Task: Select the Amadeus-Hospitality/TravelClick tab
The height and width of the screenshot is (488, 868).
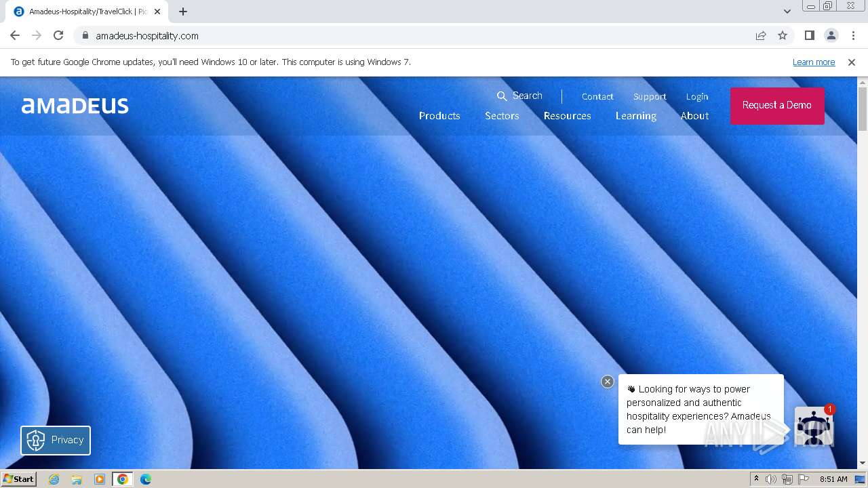Action: [x=87, y=12]
